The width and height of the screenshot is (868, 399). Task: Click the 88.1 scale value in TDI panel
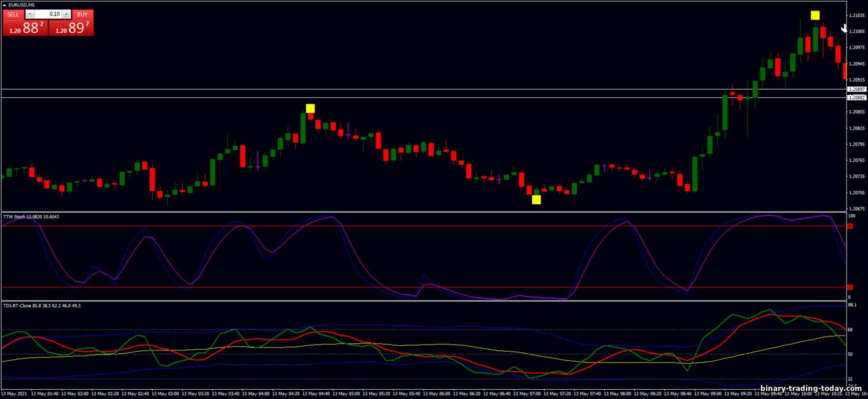click(x=852, y=304)
